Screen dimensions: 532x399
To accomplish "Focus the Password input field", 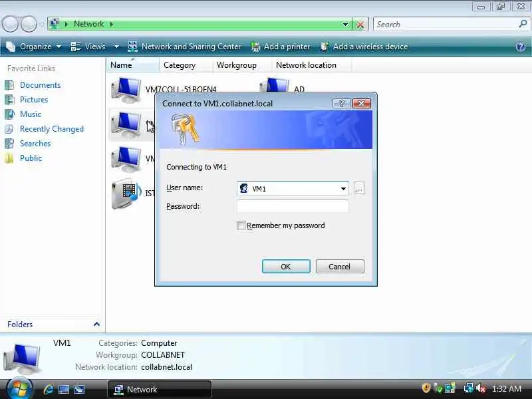I will point(293,206).
